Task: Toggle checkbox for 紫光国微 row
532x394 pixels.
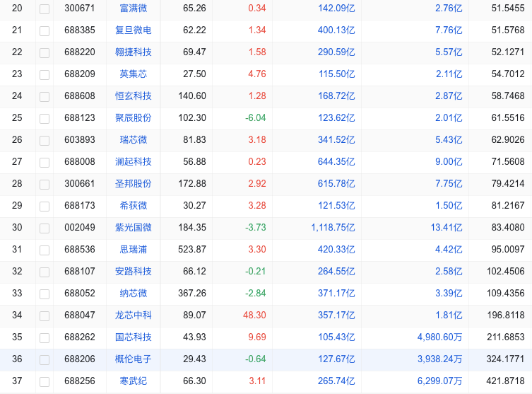Action: click(x=45, y=228)
